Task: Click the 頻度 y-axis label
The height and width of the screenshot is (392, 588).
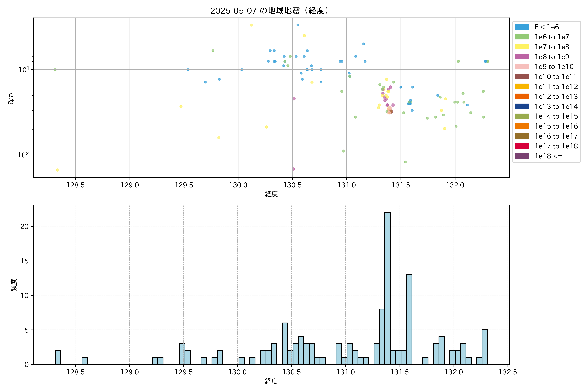Action: click(x=14, y=285)
